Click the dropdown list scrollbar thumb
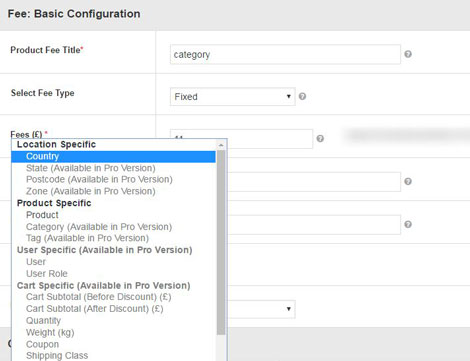 pos(221,242)
